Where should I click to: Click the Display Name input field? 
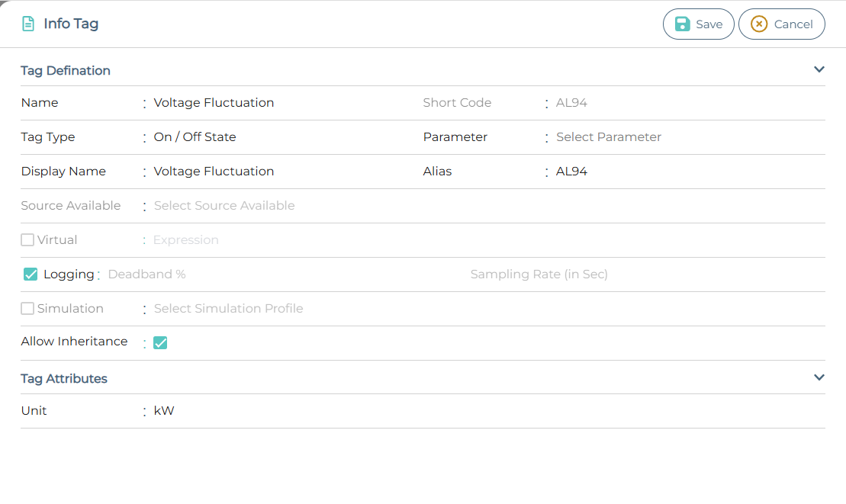pos(214,172)
